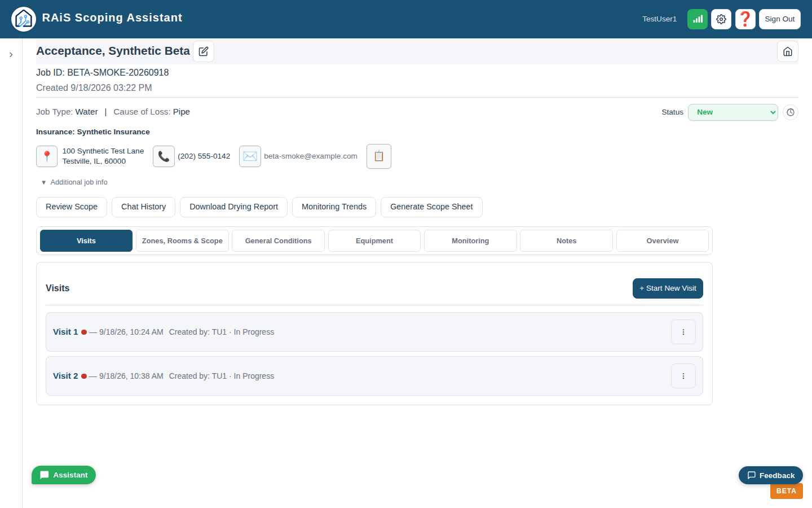Open the Status dropdown showing New

[x=733, y=112]
